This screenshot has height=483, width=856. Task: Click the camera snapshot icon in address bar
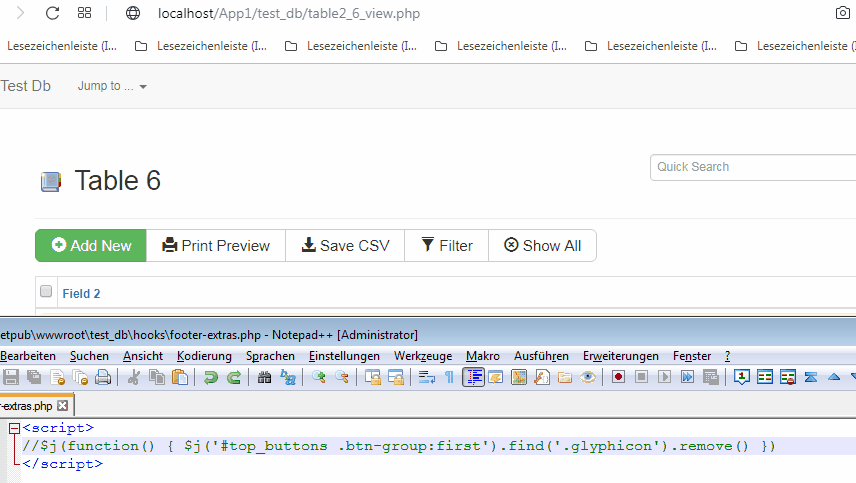[x=843, y=13]
